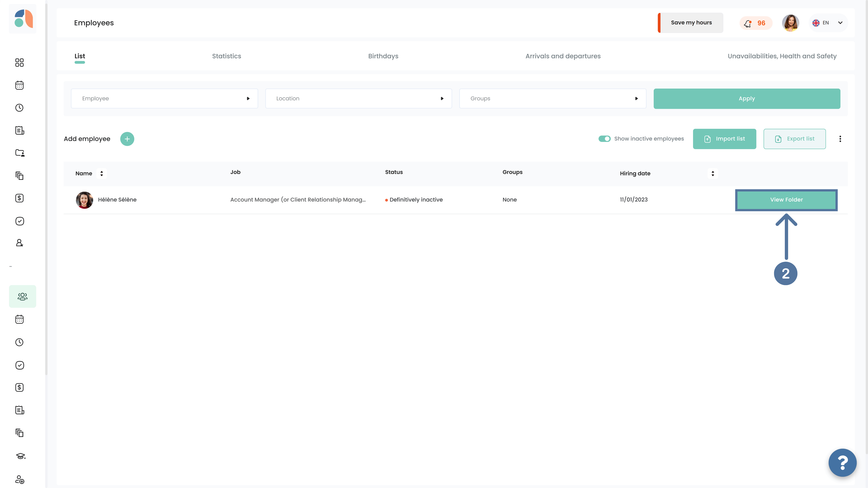Click the green plus add employee icon
This screenshot has height=488, width=868.
pos(127,139)
